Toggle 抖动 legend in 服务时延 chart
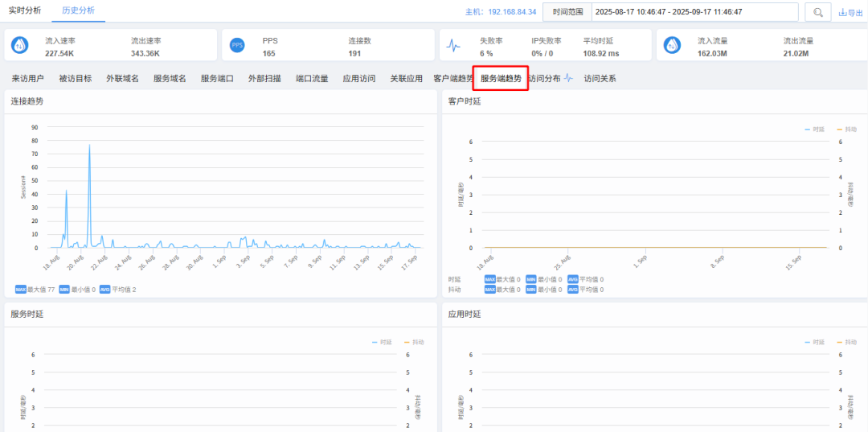The image size is (868, 432). (x=415, y=342)
